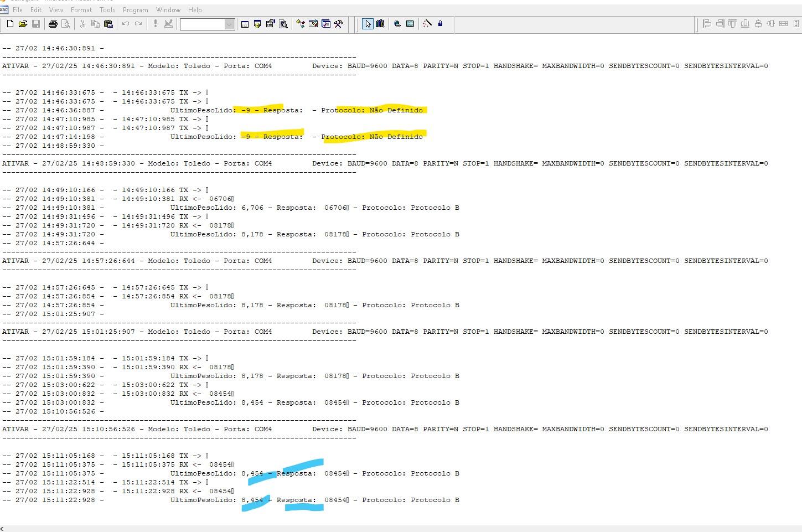Open the empty database combo box
The image size is (802, 532).
(x=208, y=24)
